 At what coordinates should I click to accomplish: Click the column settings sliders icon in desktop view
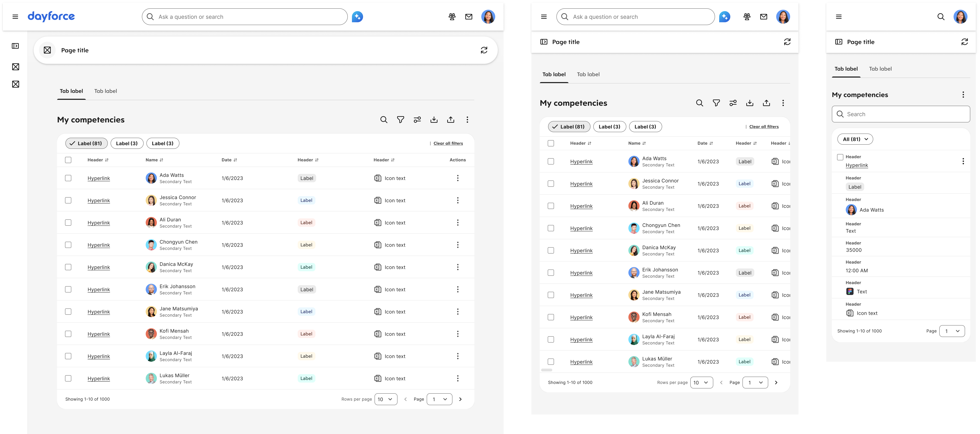tap(417, 120)
